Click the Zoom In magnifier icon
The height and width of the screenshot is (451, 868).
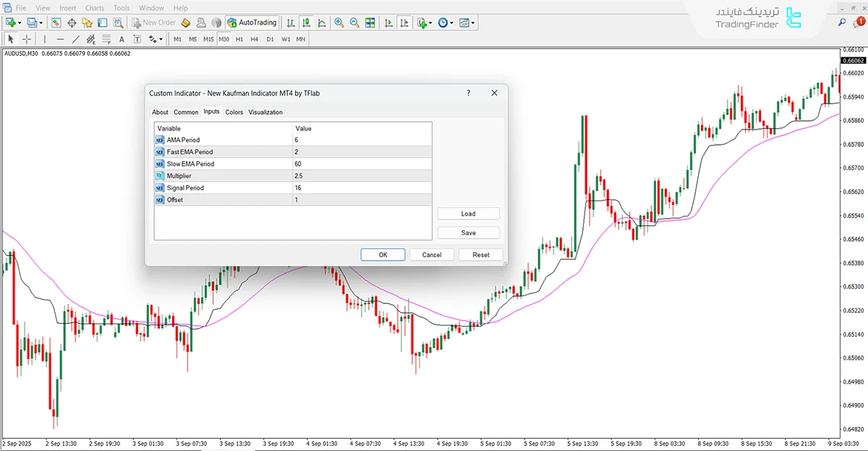(339, 22)
